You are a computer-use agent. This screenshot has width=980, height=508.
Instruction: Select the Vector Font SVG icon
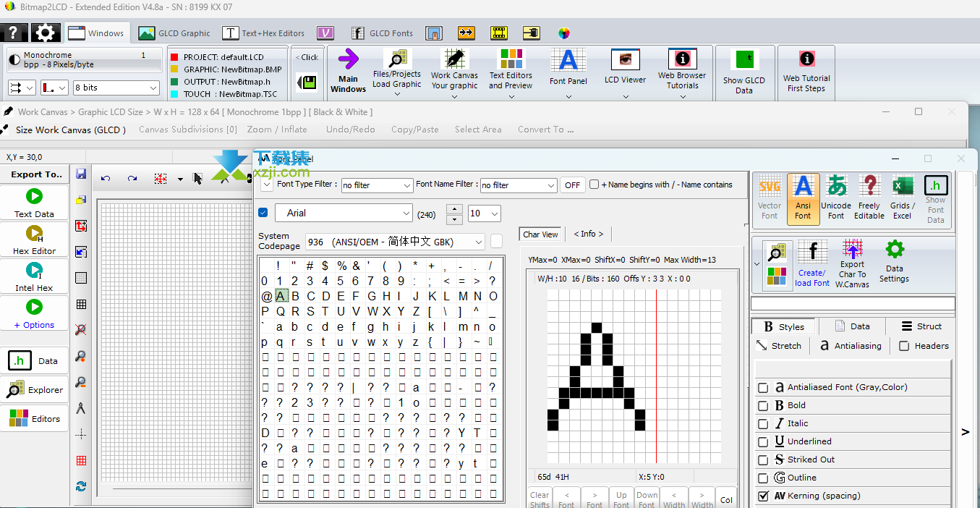[x=770, y=187]
